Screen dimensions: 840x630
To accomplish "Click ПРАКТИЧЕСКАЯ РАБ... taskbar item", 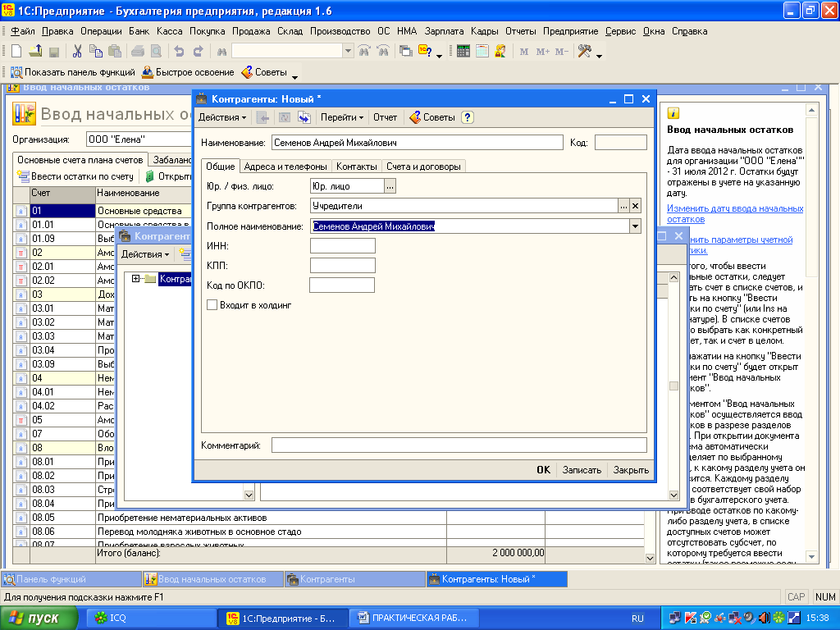I will pos(413,618).
